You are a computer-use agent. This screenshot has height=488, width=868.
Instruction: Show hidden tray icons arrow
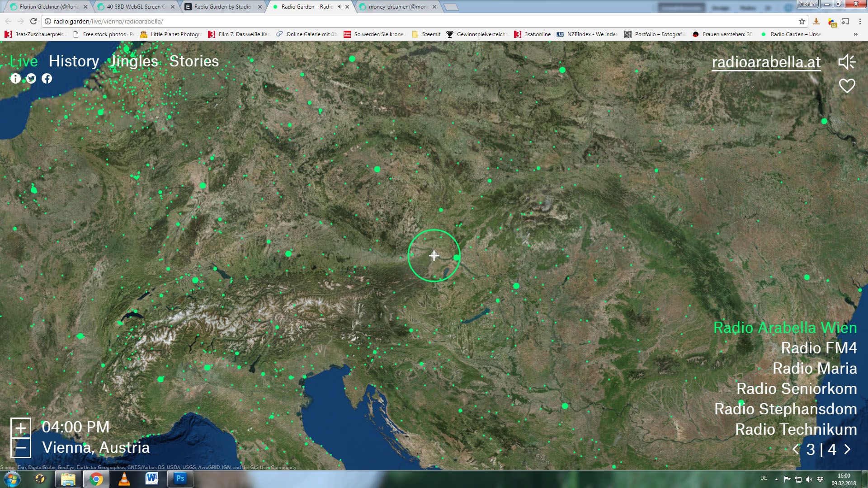(x=776, y=479)
